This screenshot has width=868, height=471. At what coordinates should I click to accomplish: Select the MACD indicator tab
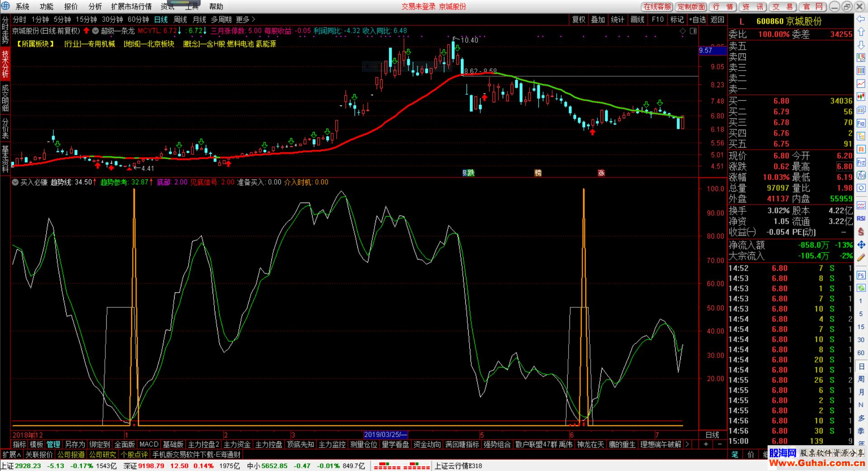(149, 444)
